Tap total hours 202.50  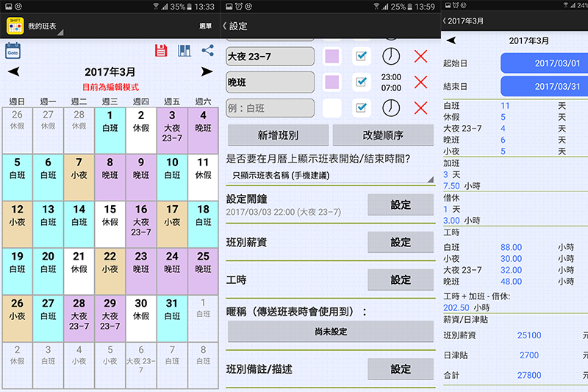tap(456, 307)
